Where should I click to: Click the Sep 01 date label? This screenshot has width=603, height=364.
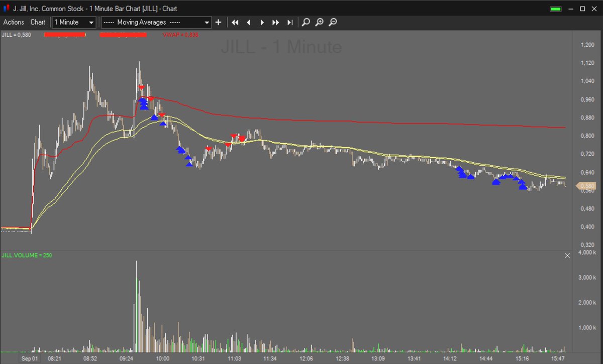click(30, 359)
